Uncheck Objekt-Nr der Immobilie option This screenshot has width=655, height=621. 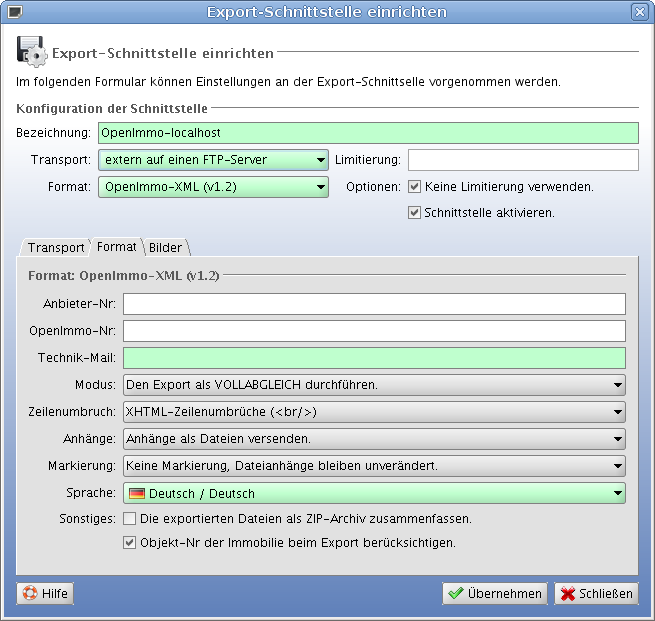pyautogui.click(x=129, y=543)
